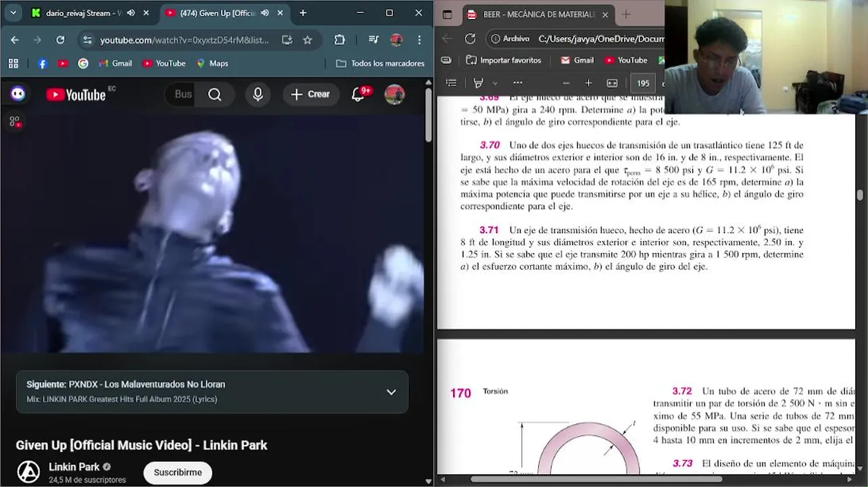868x487 pixels.
Task: Mute audio on dario_reivaj Stream tab
Action: pyautogui.click(x=131, y=13)
